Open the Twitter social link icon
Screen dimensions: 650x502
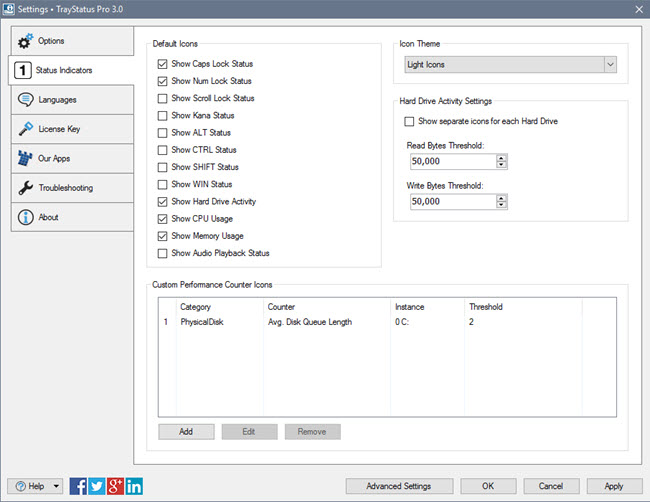pyautogui.click(x=97, y=486)
